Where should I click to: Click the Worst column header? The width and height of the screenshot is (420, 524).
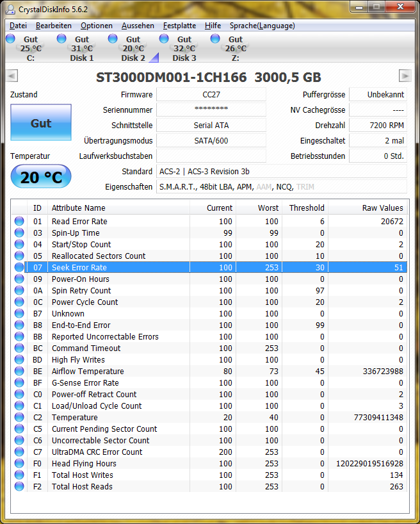tap(259, 208)
